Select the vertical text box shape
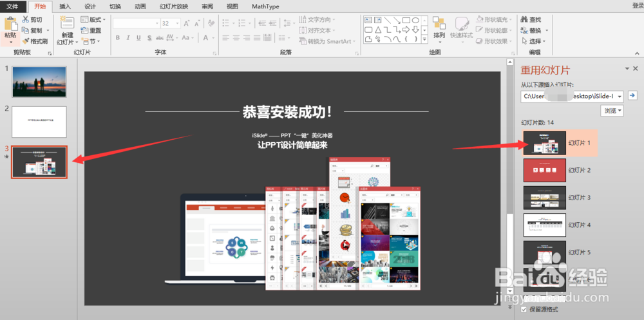Image resolution: width=644 pixels, height=320 pixels. coord(377,20)
